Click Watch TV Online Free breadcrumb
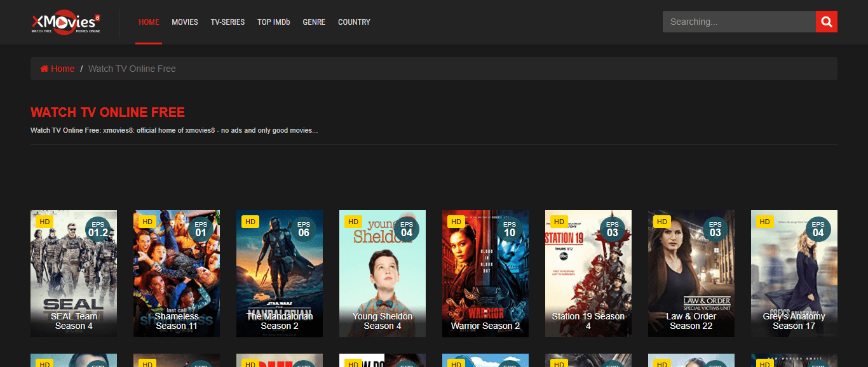The width and height of the screenshot is (868, 367). pyautogui.click(x=132, y=69)
